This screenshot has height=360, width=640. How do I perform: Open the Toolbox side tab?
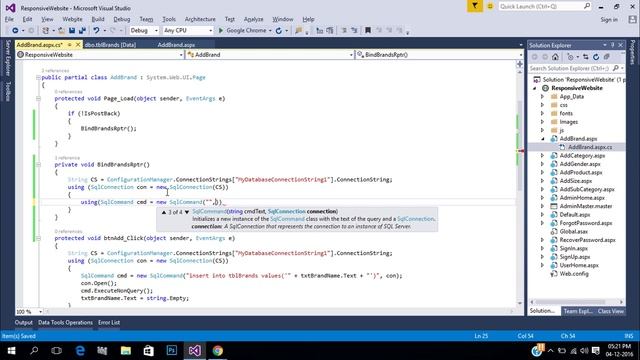7,91
